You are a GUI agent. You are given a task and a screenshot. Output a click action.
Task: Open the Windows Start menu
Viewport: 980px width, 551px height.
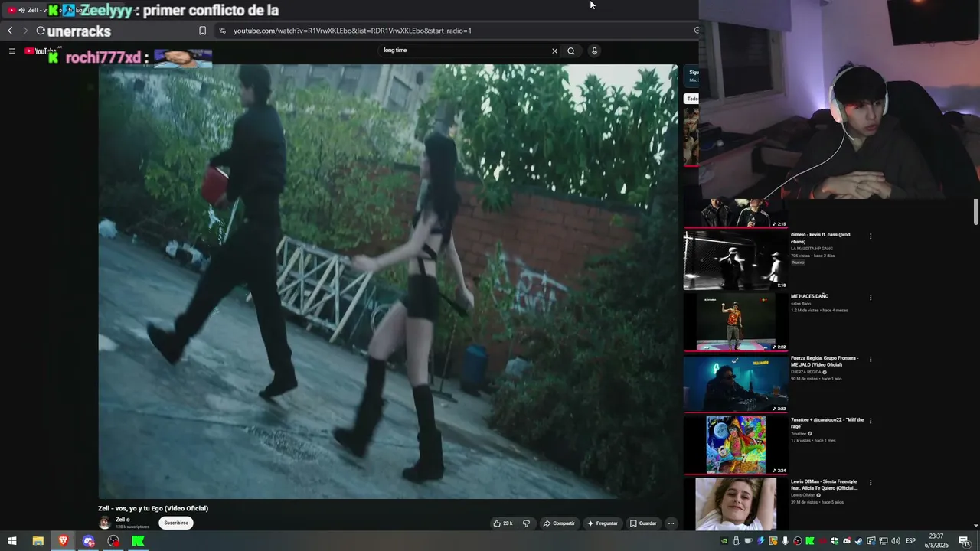pos(11,541)
